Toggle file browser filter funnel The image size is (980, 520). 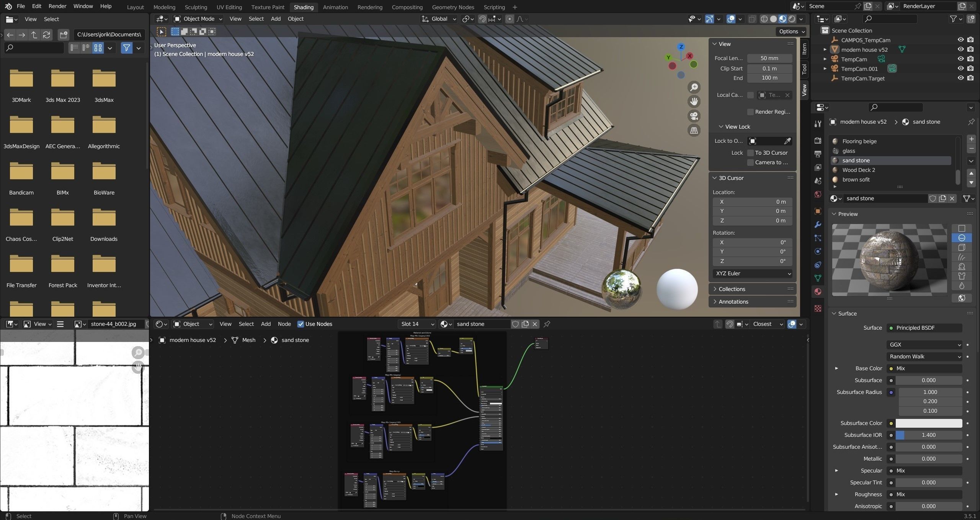[x=126, y=48]
